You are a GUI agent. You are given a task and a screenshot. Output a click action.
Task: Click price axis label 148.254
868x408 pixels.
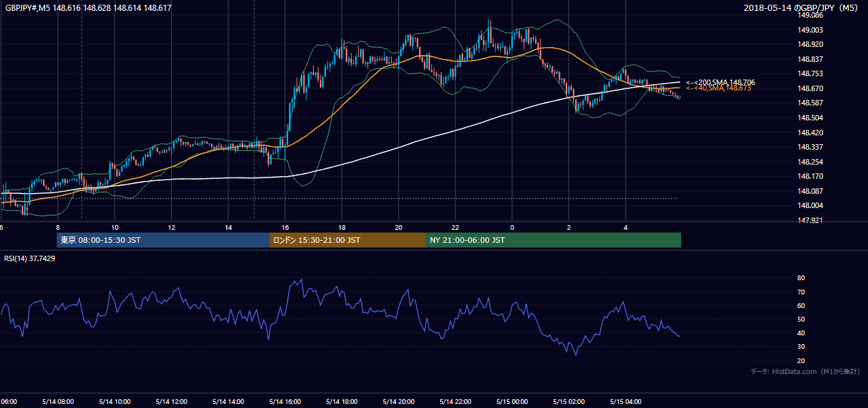pyautogui.click(x=810, y=162)
